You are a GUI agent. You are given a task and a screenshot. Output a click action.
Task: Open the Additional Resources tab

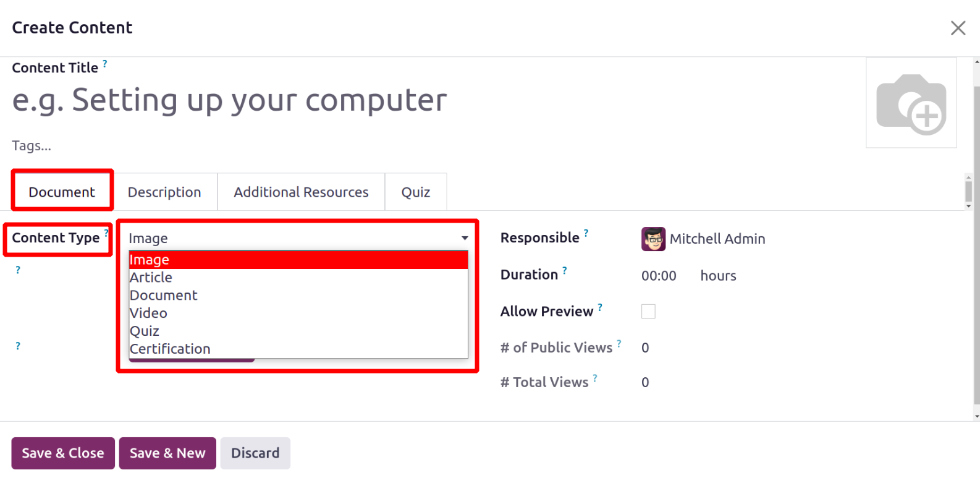[301, 192]
